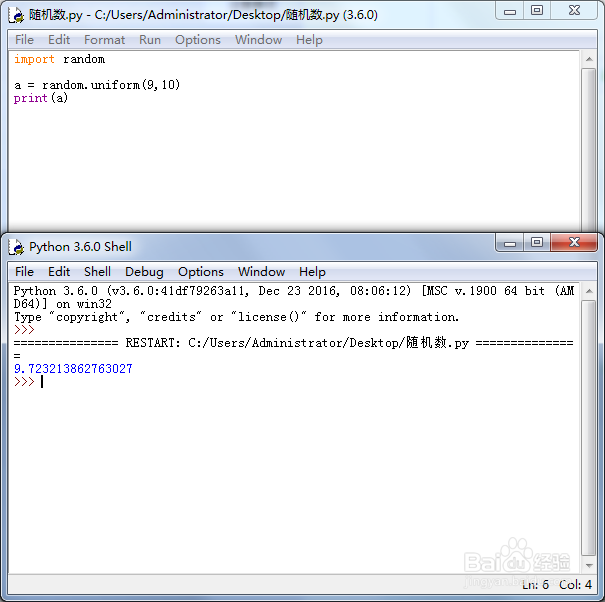Click the 'Ln: 6' status bar entry
This screenshot has width=605, height=602.
tap(536, 585)
